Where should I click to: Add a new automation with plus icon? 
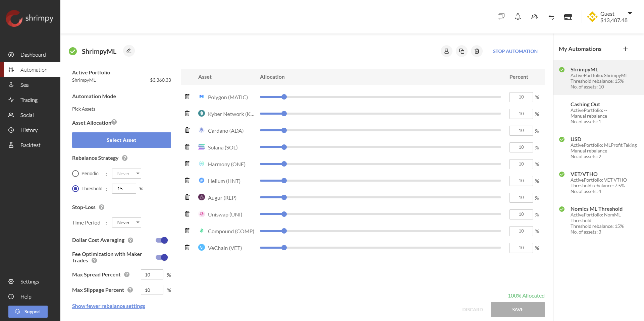click(x=626, y=49)
